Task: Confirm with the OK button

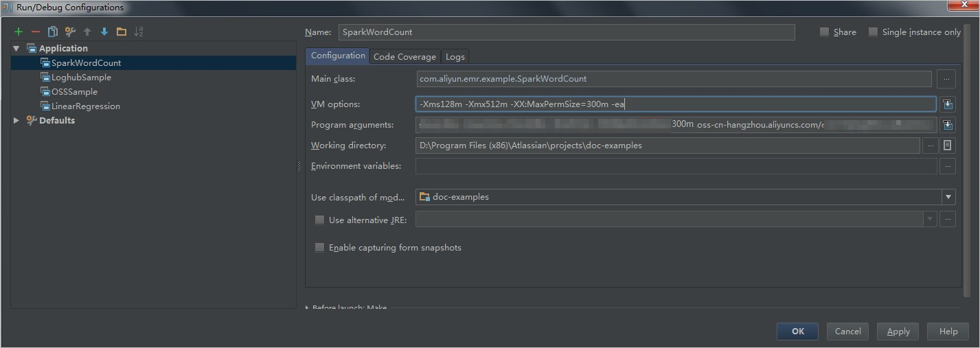Action: (x=797, y=332)
